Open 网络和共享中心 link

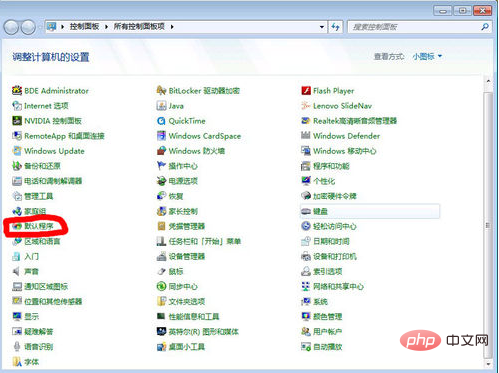pyautogui.click(x=338, y=286)
